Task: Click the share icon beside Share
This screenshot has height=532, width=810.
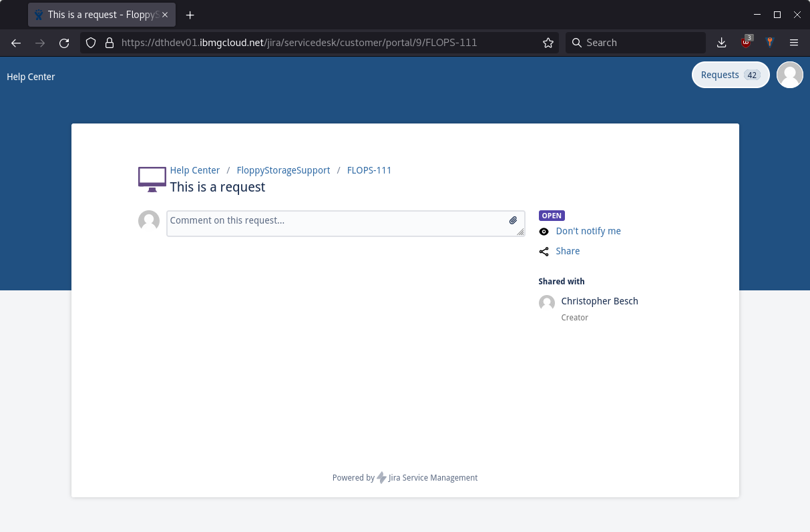Action: click(544, 252)
